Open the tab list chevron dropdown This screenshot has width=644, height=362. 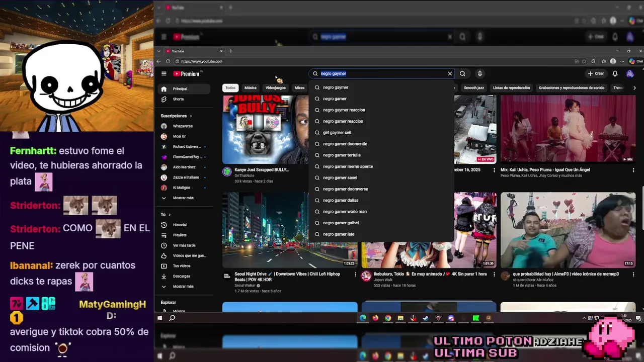tap(159, 51)
